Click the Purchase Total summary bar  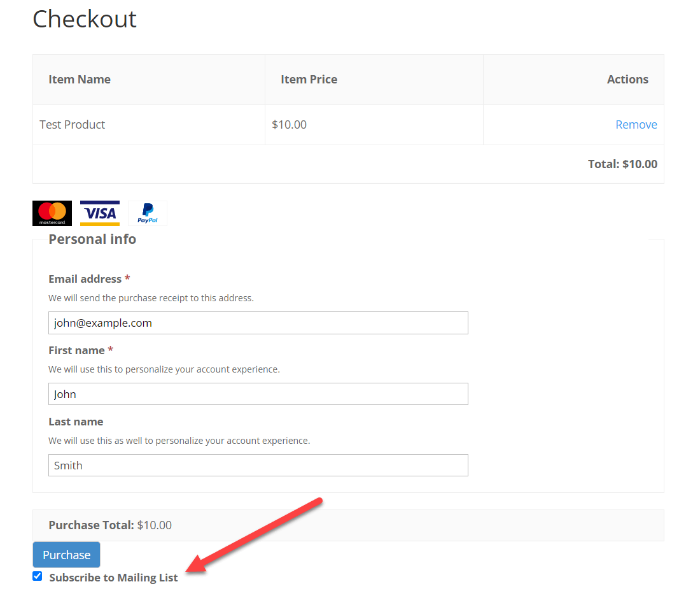pos(347,525)
